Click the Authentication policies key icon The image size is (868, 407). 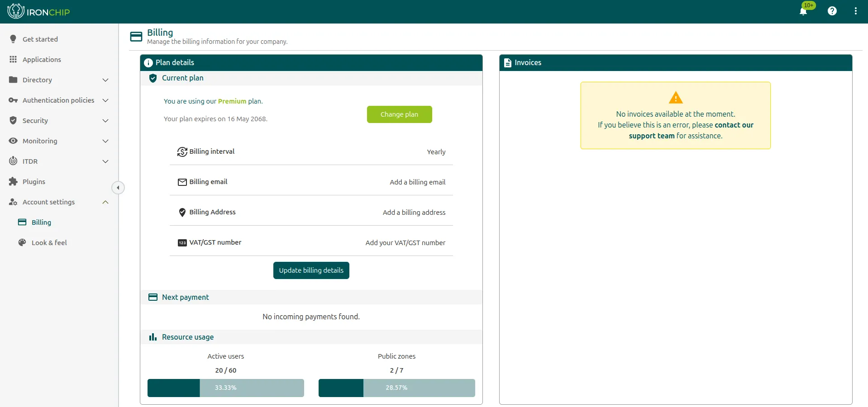(x=13, y=100)
